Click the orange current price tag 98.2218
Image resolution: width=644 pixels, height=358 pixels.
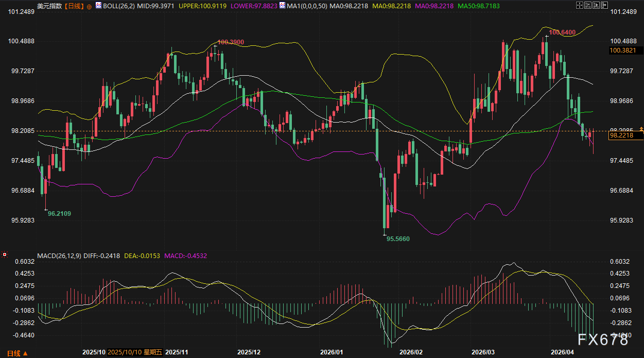click(x=625, y=135)
